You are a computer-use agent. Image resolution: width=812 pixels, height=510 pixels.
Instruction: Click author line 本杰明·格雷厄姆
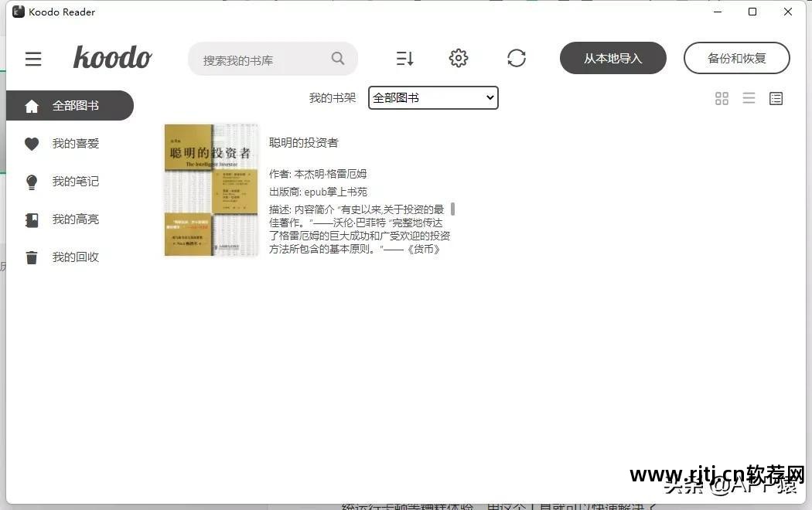click(x=318, y=174)
